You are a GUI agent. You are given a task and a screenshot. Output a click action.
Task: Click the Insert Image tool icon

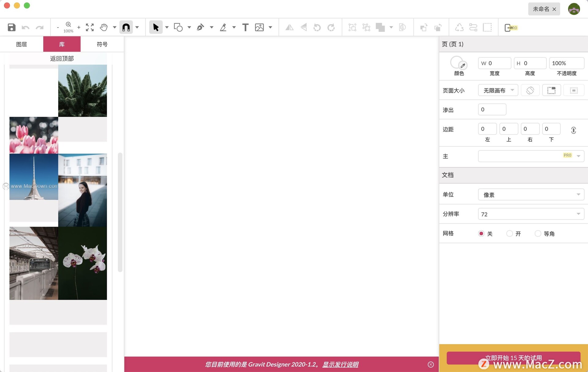259,27
